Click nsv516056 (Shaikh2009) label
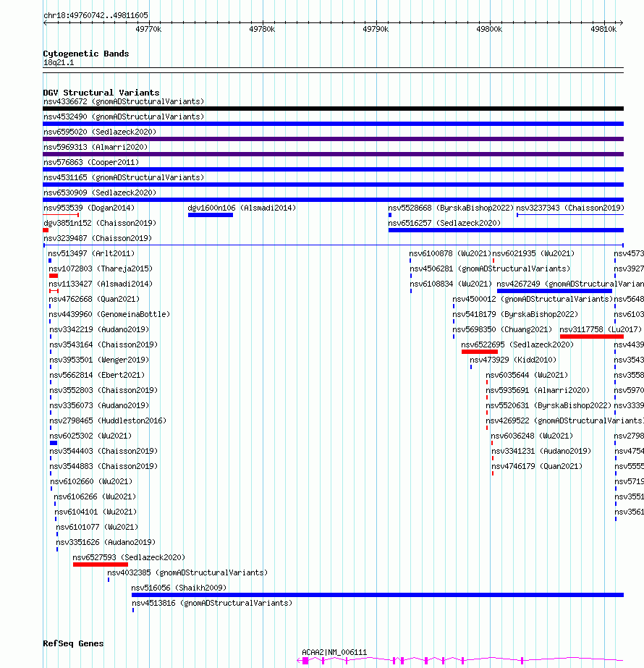The image size is (644, 668). click(179, 588)
